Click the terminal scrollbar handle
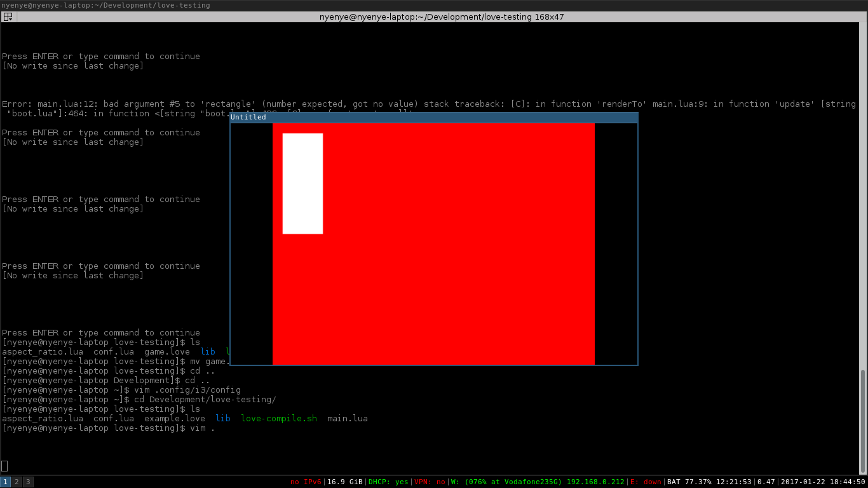This screenshot has width=868, height=488. (x=863, y=421)
